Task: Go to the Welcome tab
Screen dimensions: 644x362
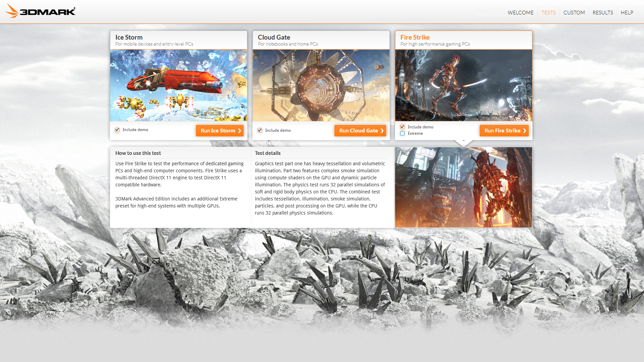Action: pyautogui.click(x=520, y=12)
